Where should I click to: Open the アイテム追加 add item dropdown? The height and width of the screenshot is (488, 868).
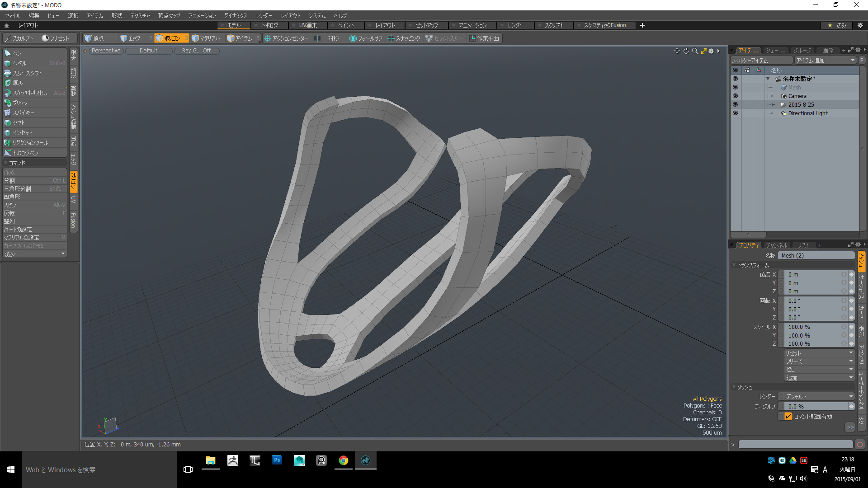(826, 61)
